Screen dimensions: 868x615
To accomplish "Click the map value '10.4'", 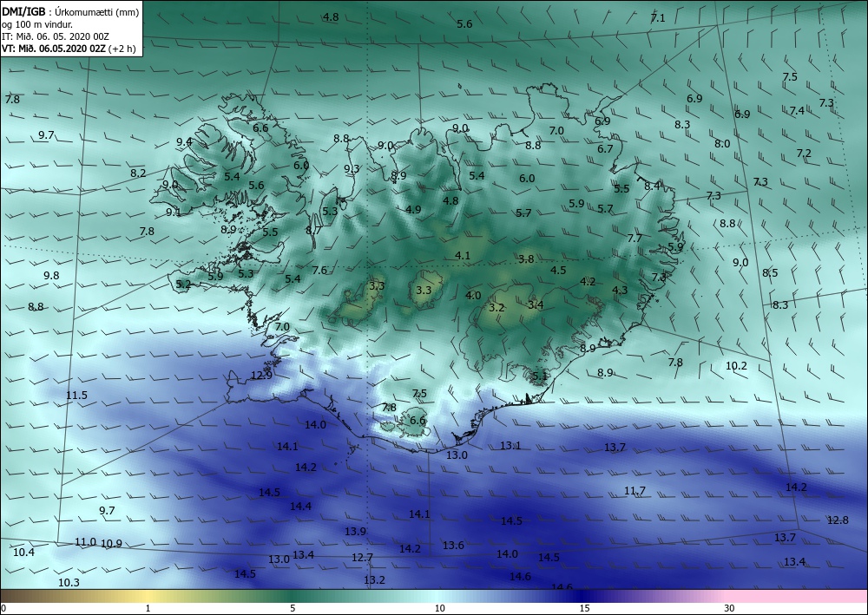I will 23,552.
